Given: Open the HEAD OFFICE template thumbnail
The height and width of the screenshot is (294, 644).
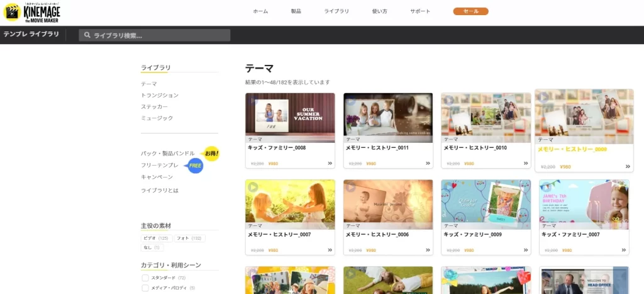Looking at the screenshot, I should [584, 280].
